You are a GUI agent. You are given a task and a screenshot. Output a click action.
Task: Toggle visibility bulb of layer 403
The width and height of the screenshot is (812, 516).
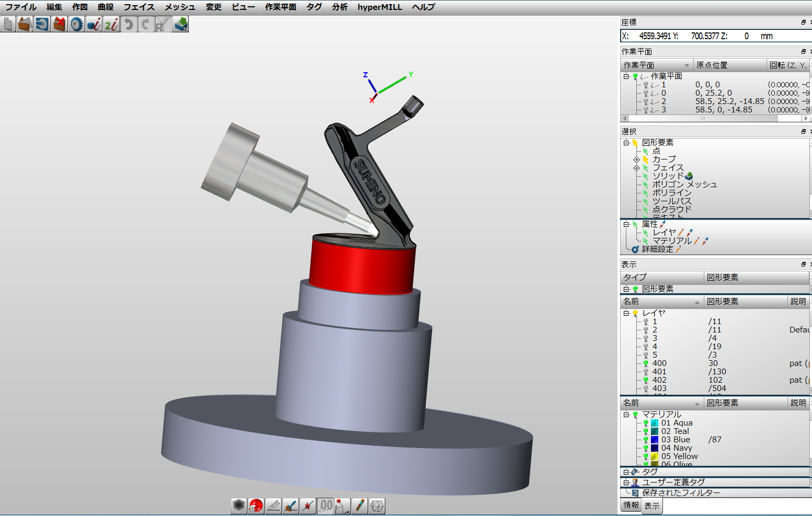pyautogui.click(x=646, y=388)
